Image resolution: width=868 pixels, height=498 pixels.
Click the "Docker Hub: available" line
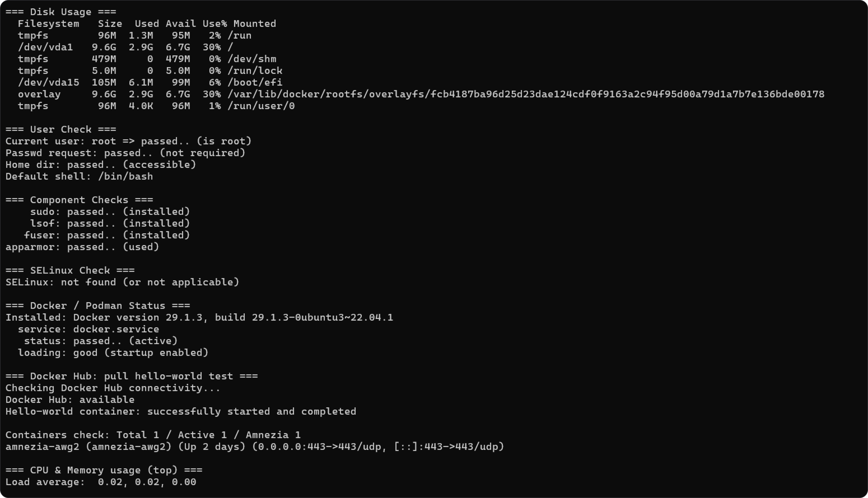pos(70,400)
